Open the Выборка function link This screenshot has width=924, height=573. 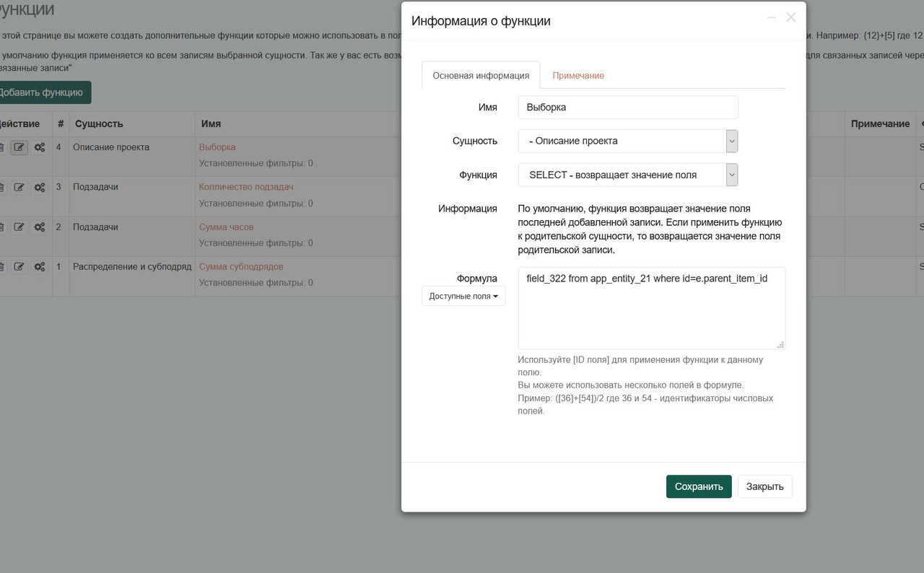click(x=217, y=147)
